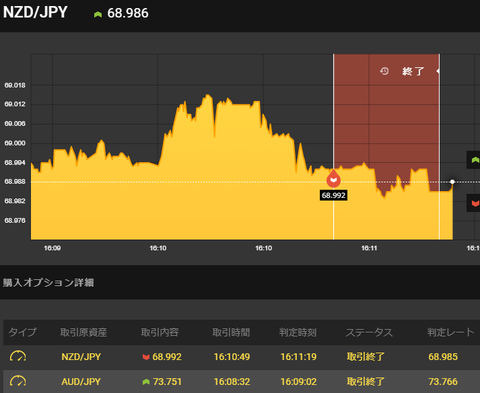
Task: Click judgment rate 68.985
Action: click(443, 357)
